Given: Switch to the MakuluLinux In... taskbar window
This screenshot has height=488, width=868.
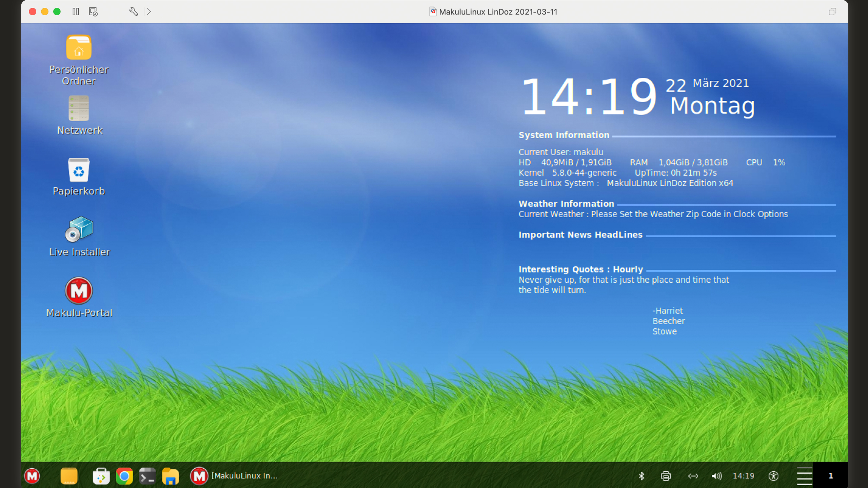Looking at the screenshot, I should click(234, 476).
